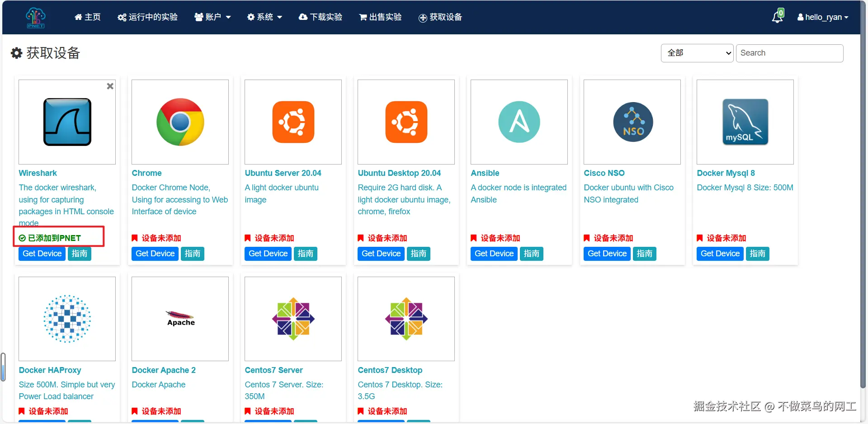Viewport: 868px width, 424px height.
Task: Open the 指南 guide for Chrome
Action: pos(193,254)
